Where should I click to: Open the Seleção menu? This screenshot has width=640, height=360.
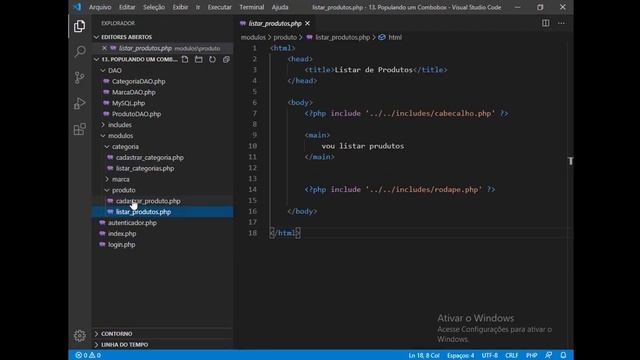point(154,7)
